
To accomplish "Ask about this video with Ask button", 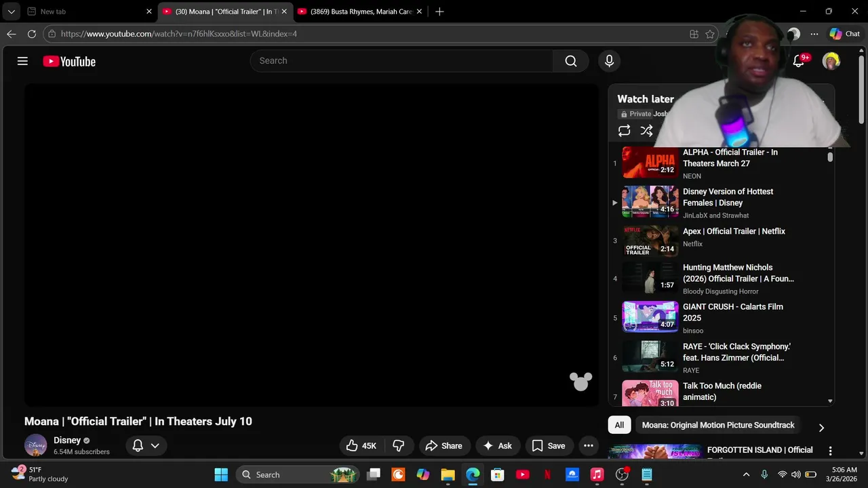I will coord(497,445).
